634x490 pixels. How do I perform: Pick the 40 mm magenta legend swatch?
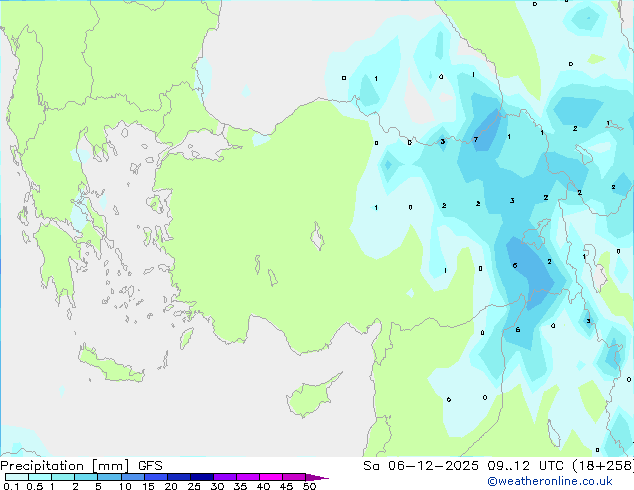point(271,477)
